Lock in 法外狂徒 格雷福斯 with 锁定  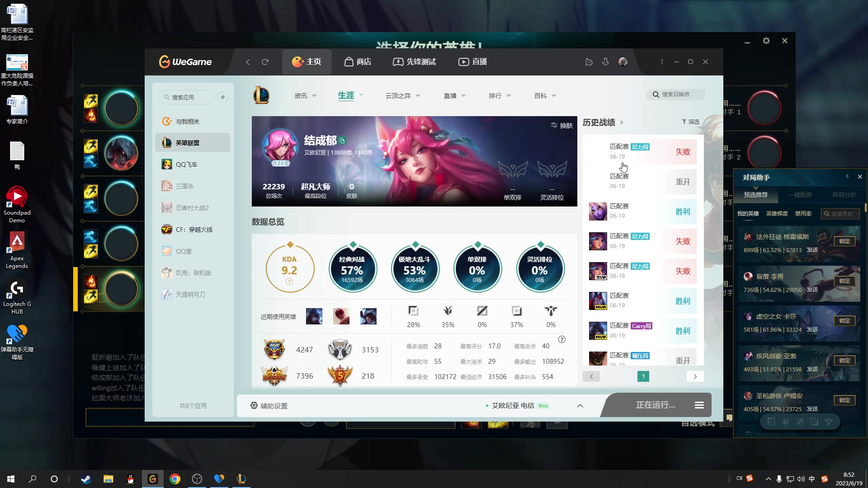coord(844,241)
